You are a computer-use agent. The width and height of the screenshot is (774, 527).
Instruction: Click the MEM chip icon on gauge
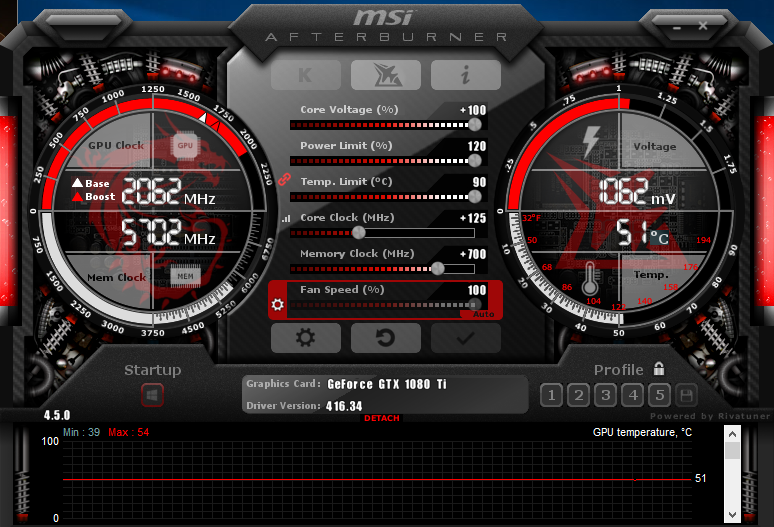coord(185,276)
